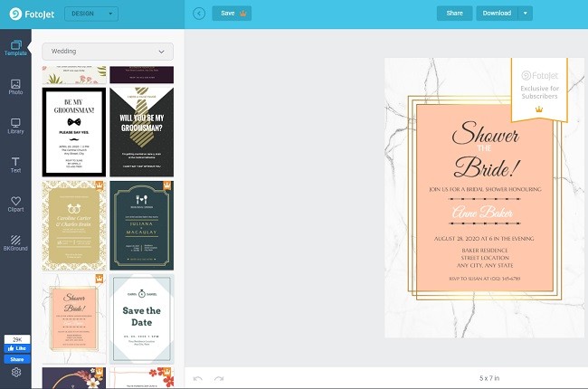Select the palm leaves floral template
Screen dimensions: 588x389
coord(74,75)
